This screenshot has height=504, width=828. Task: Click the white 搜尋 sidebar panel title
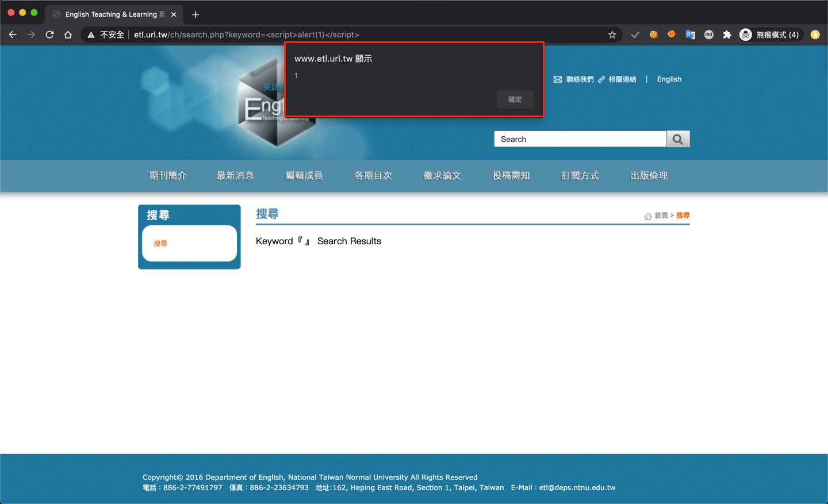coord(158,215)
